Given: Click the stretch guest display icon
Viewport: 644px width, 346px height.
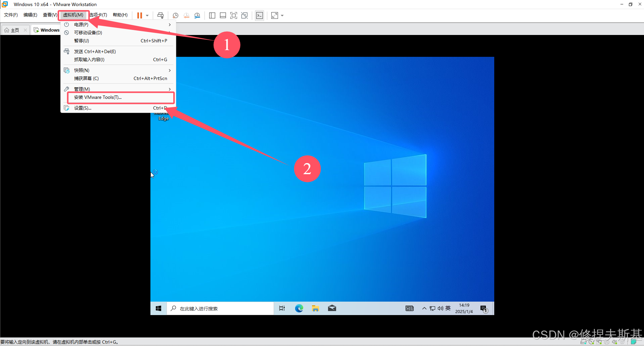Looking at the screenshot, I should [x=275, y=15].
